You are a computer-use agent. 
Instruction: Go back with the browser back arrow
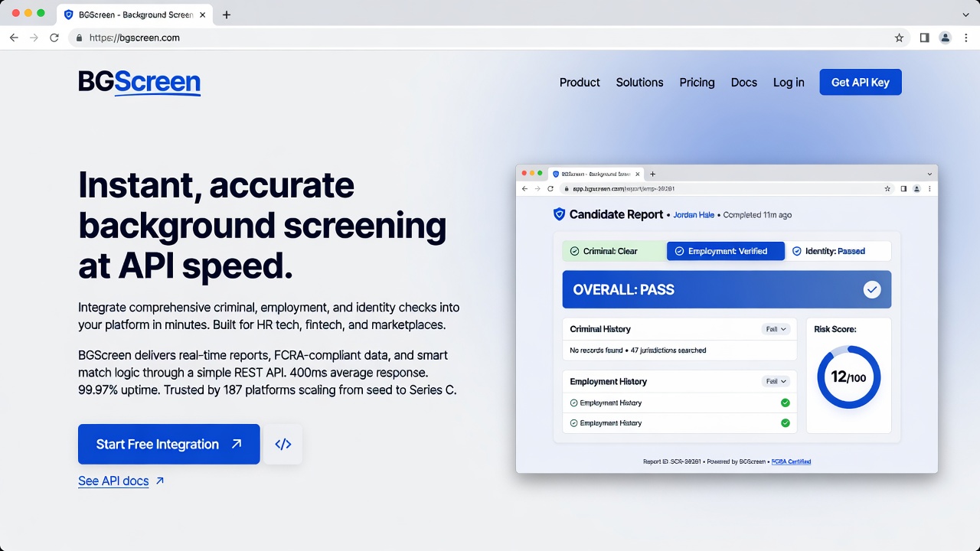point(14,37)
